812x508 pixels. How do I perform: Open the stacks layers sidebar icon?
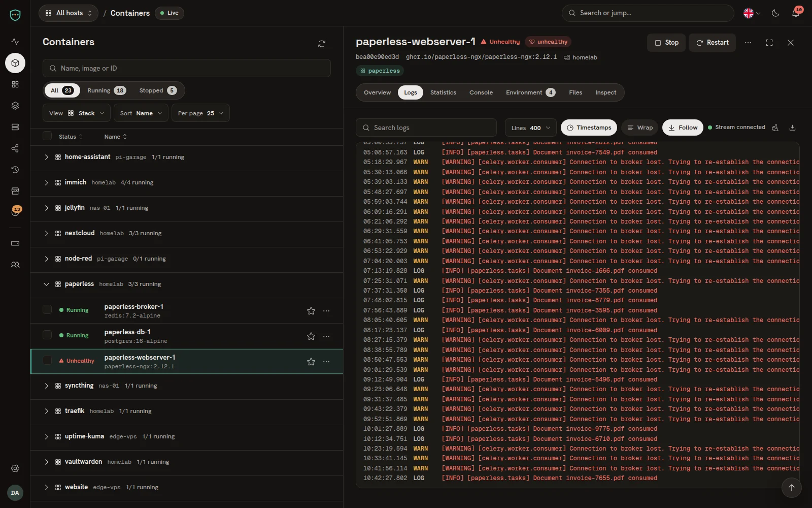click(15, 106)
